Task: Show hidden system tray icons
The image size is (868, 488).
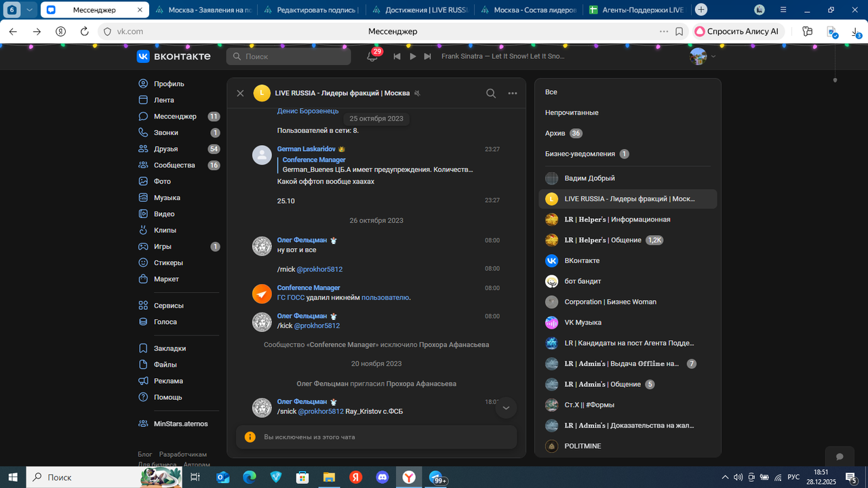Action: pyautogui.click(x=725, y=477)
